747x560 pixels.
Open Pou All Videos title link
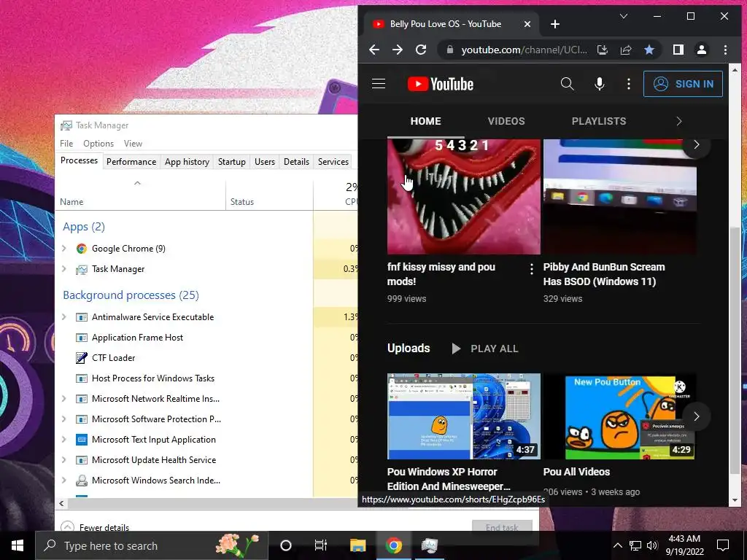click(576, 472)
